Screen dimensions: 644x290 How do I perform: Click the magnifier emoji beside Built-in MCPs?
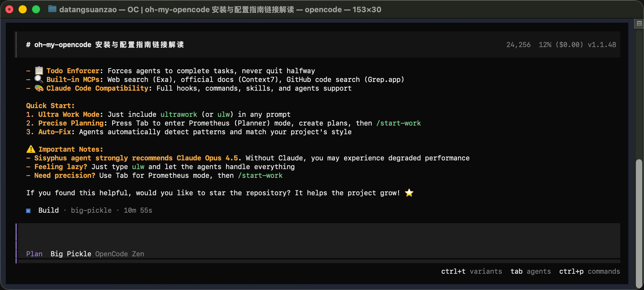click(39, 79)
